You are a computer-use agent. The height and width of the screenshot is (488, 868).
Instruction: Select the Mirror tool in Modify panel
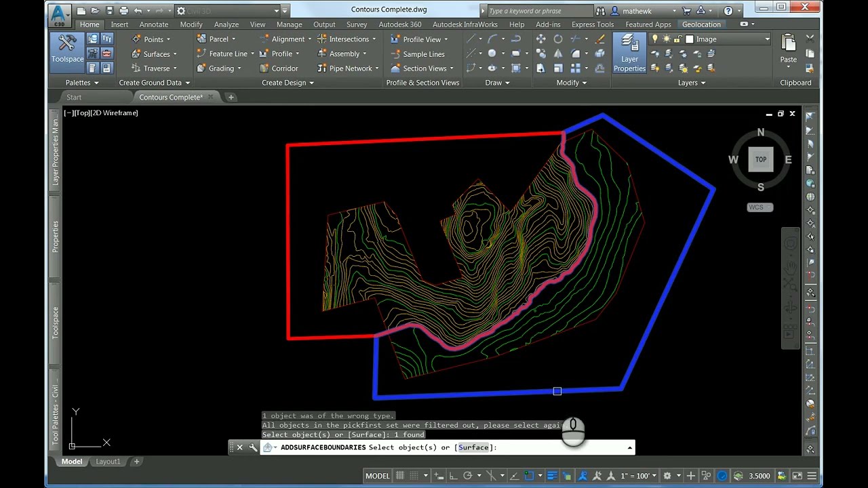click(558, 54)
